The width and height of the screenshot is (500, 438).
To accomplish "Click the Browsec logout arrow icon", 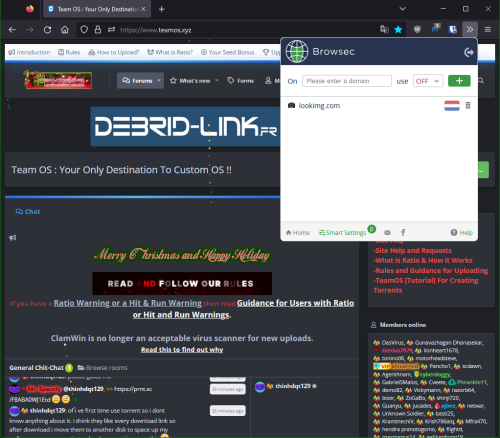I will pos(469,52).
